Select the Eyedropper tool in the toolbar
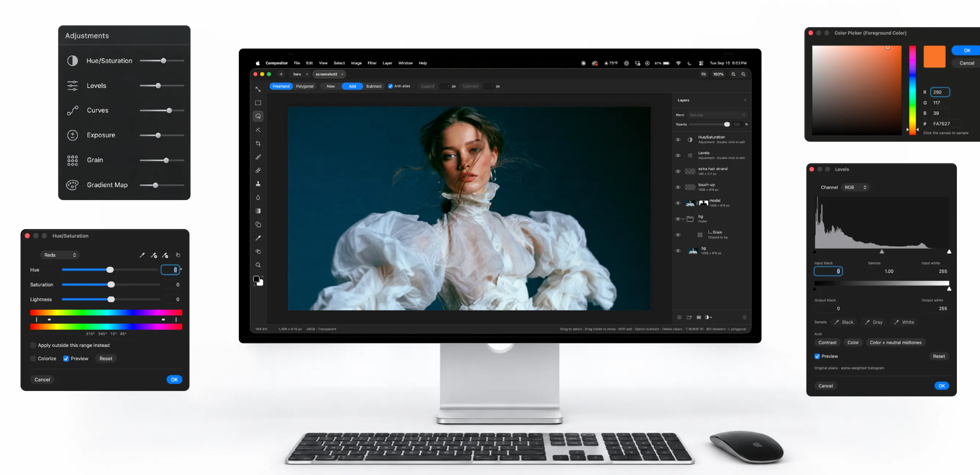The width and height of the screenshot is (980, 475). [x=258, y=238]
